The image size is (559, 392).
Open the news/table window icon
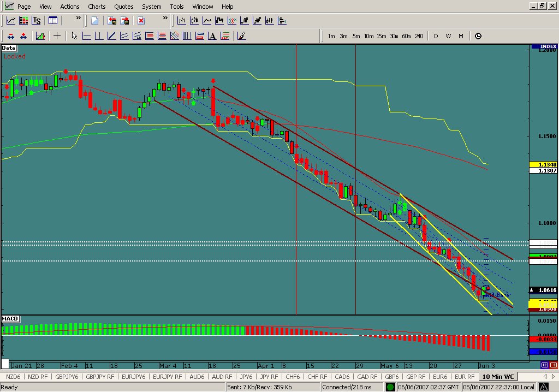(53, 21)
